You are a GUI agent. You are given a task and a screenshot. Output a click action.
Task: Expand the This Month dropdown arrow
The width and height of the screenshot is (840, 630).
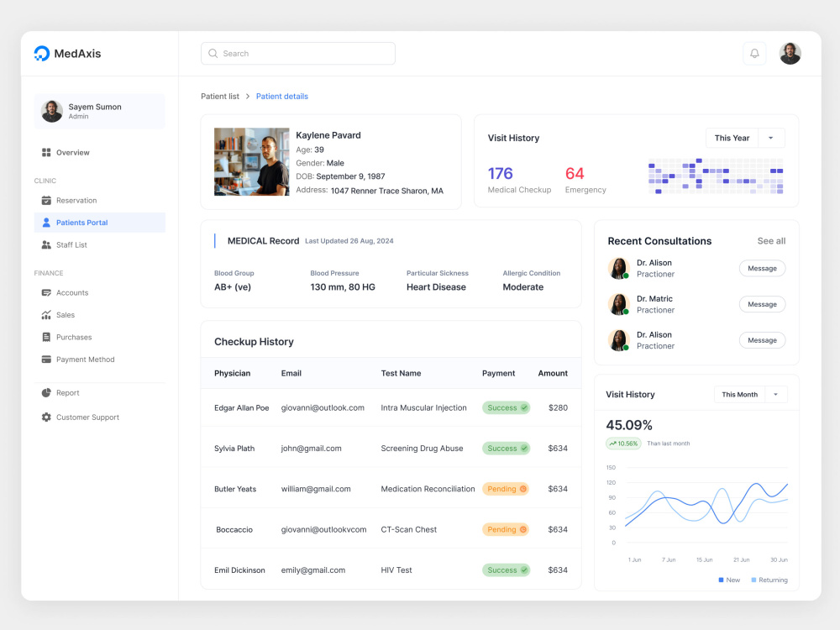tap(775, 395)
